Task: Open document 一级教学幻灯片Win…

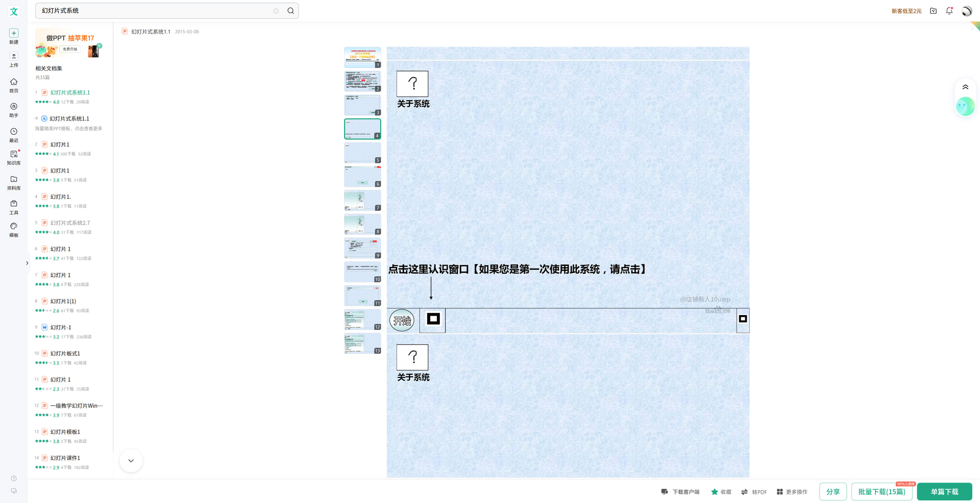Action: 76,405
